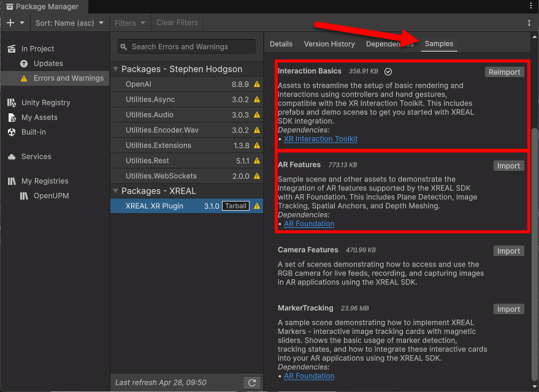Open the Sort: Name (asc) dropdown
The image size is (539, 392).
tap(69, 23)
